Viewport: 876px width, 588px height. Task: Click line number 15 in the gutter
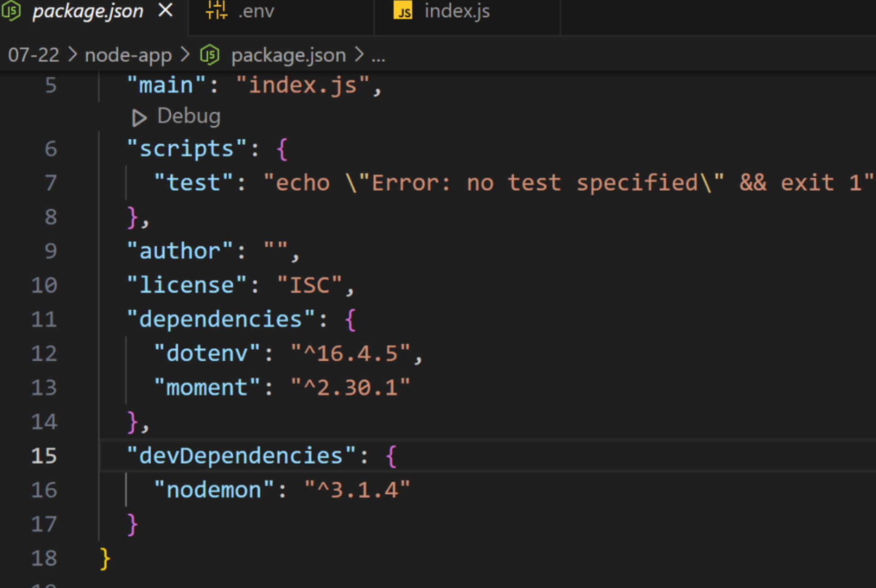pyautogui.click(x=44, y=456)
